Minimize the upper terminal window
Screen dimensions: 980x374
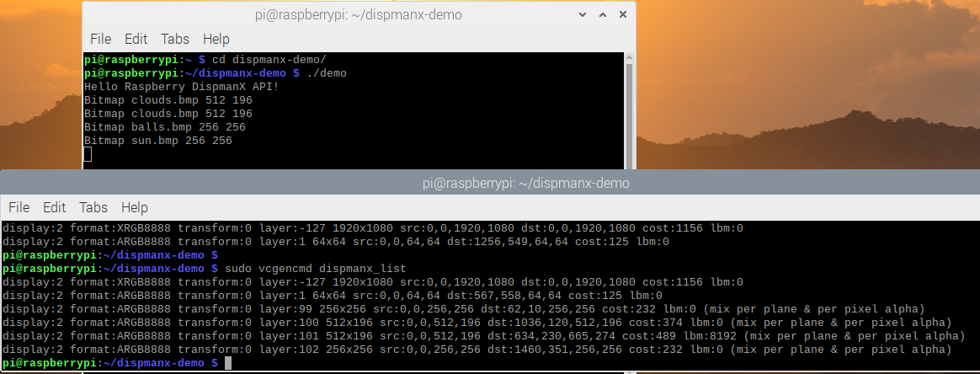click(x=583, y=14)
